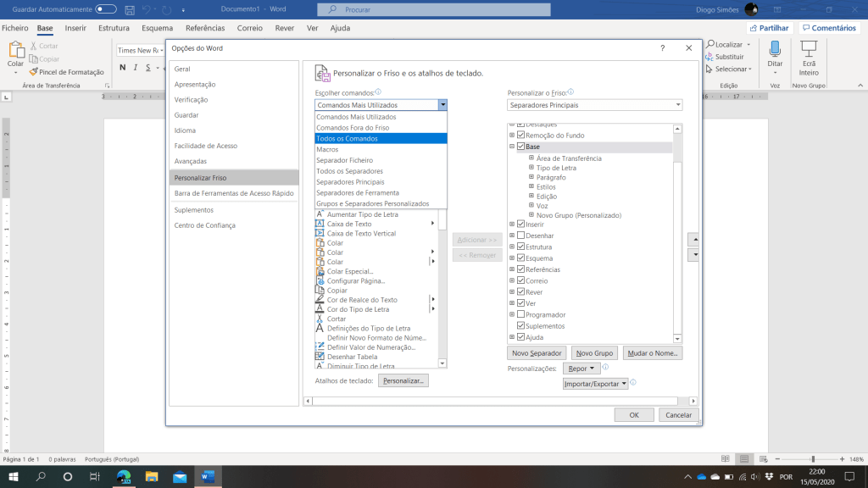Viewport: 868px width, 488px height.
Task: Click the Ditar microphone icon
Action: pos(775,48)
